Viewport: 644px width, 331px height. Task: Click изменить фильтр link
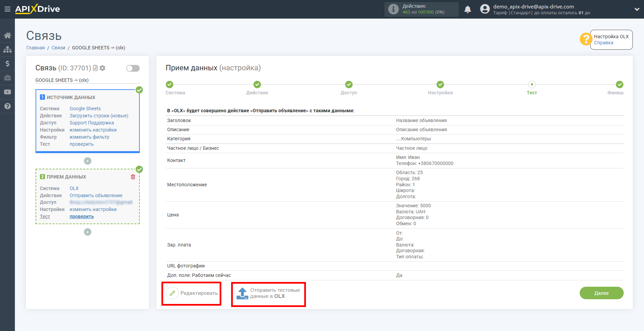coord(89,137)
